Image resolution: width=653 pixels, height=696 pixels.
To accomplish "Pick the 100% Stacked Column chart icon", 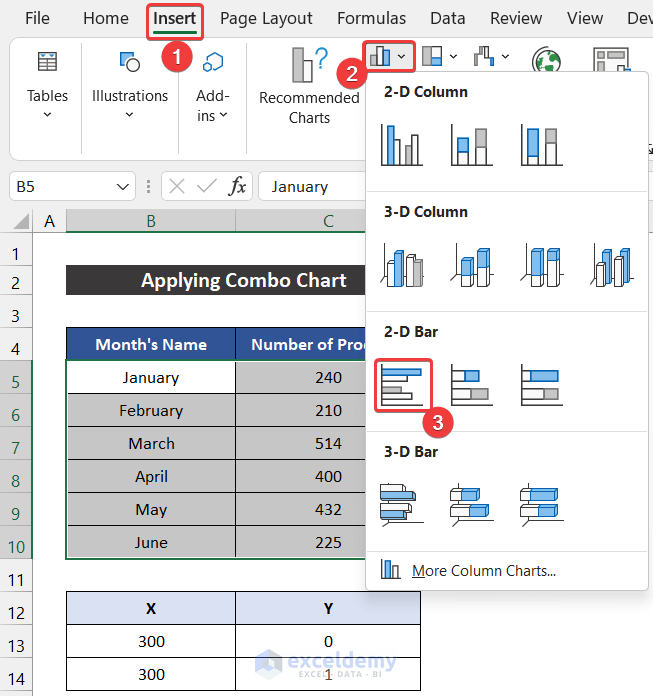I will (541, 144).
